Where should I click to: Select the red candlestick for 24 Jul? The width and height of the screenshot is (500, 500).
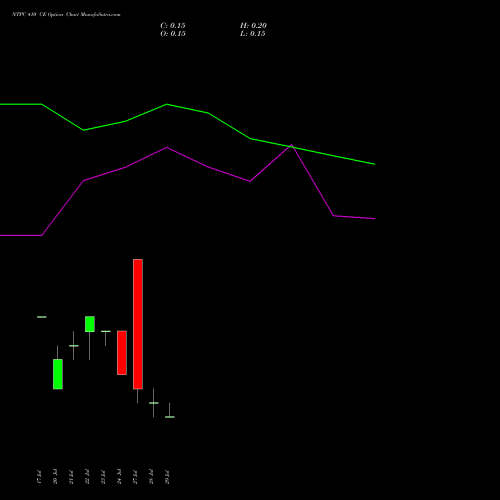click(x=122, y=353)
